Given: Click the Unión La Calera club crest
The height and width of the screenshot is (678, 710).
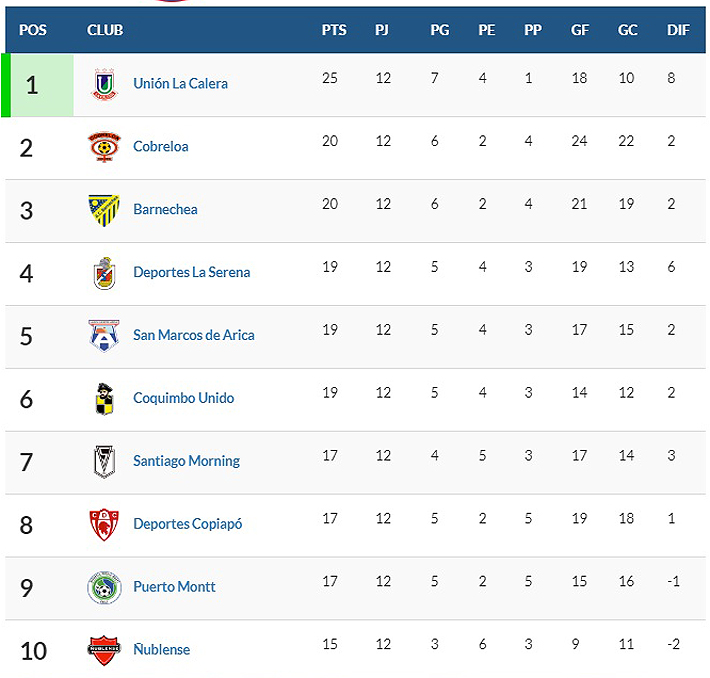Looking at the screenshot, I should (103, 84).
